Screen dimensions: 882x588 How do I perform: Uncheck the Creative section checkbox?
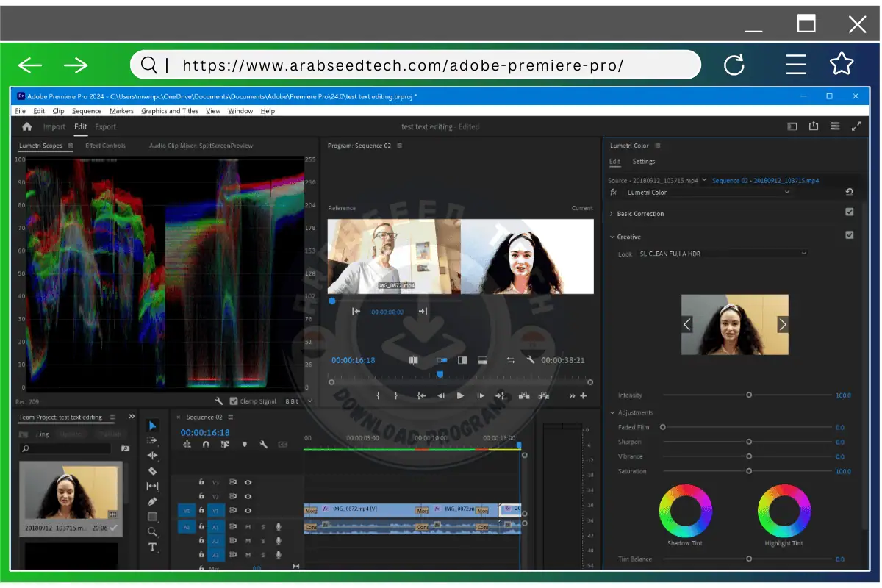coord(850,236)
